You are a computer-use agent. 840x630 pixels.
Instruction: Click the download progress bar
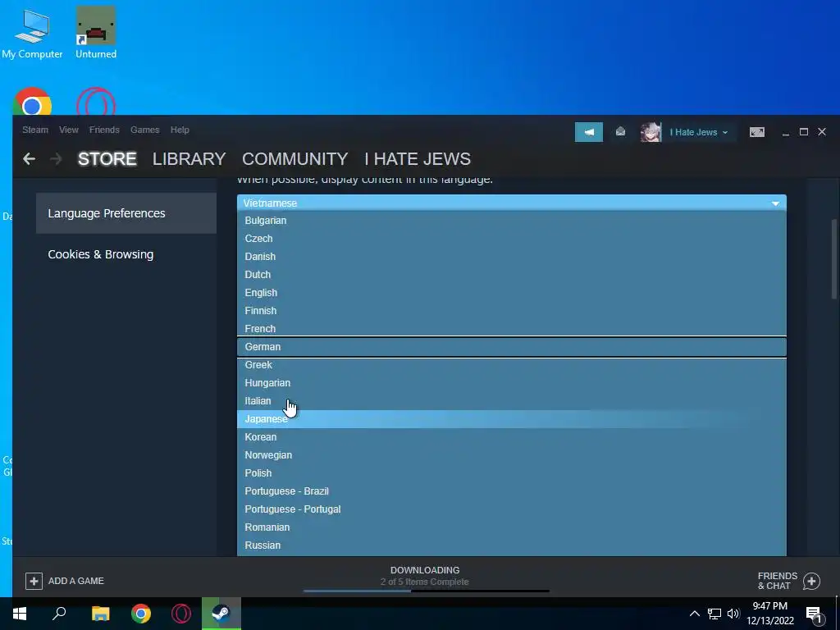coord(426,591)
